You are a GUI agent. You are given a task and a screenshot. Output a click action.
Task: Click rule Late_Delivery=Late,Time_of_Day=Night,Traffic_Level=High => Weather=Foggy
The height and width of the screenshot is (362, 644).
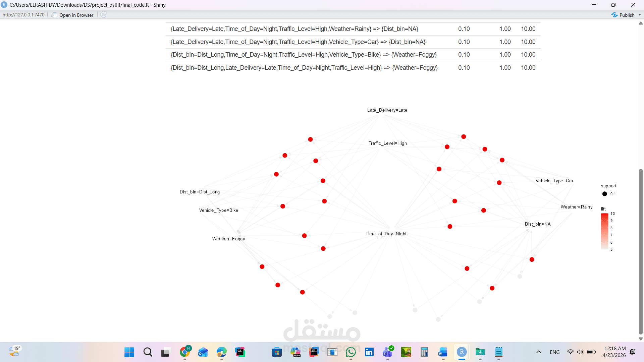tap(304, 68)
